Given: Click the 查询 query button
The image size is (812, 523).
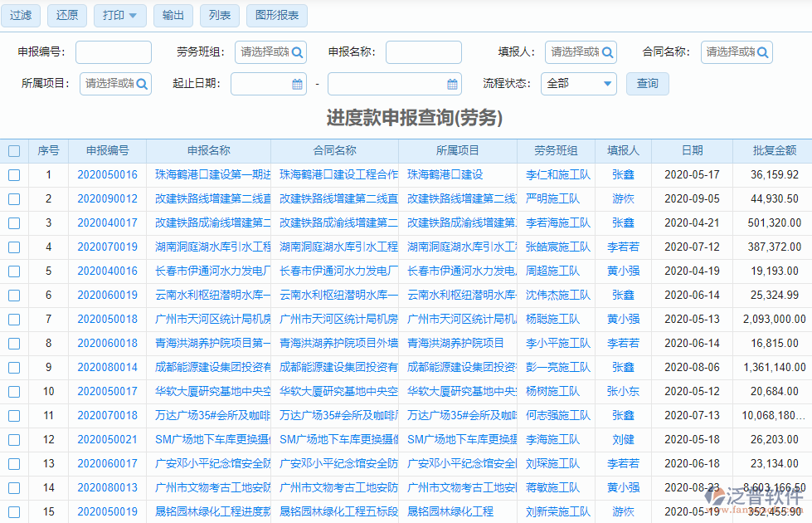Looking at the screenshot, I should click(647, 83).
